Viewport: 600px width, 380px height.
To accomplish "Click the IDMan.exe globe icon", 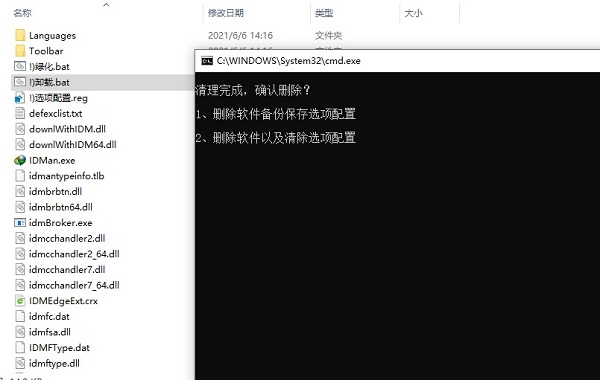I will click(20, 160).
